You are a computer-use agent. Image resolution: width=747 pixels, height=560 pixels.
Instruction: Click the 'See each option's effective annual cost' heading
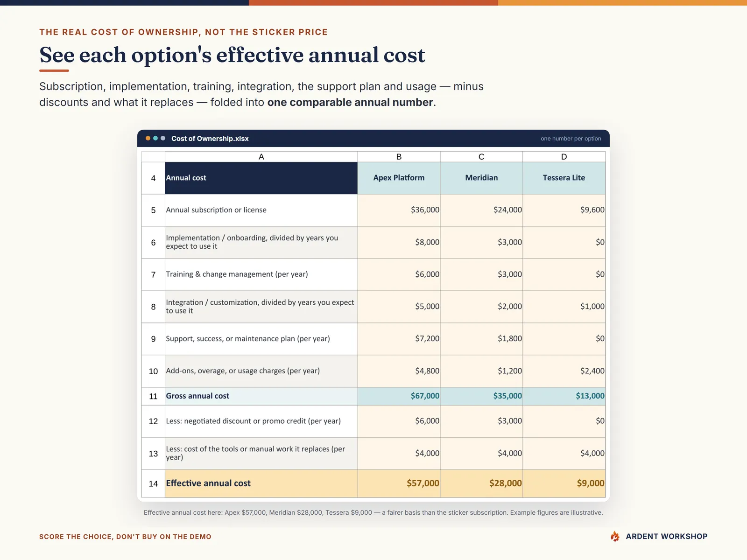[232, 55]
